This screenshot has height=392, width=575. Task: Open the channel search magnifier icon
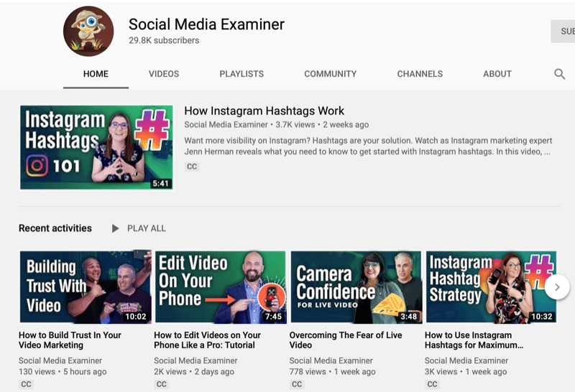coord(559,74)
